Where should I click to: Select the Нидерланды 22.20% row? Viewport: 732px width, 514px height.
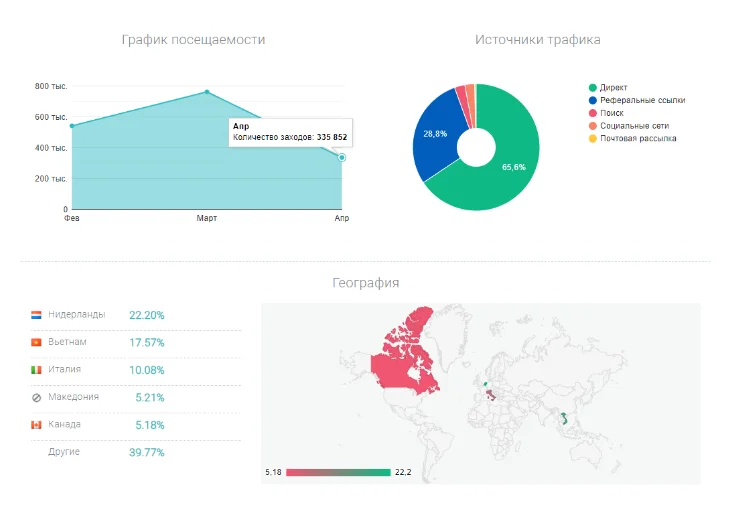(135, 315)
